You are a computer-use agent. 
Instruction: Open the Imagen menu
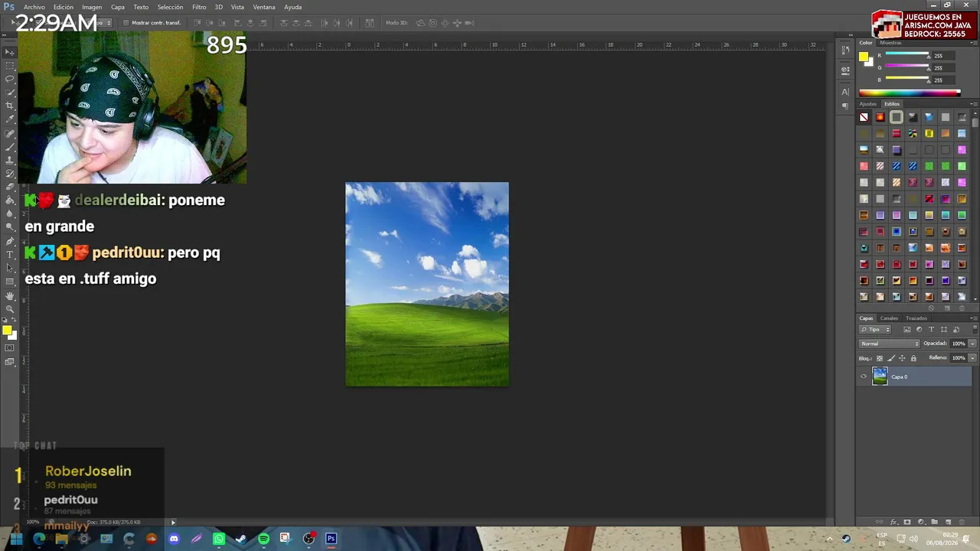[92, 7]
